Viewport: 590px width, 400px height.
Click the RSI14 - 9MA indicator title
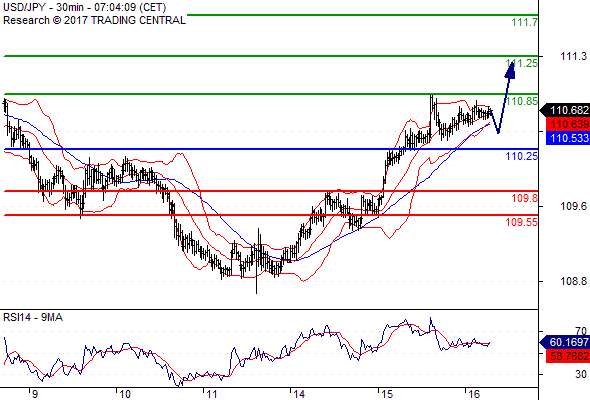33,318
